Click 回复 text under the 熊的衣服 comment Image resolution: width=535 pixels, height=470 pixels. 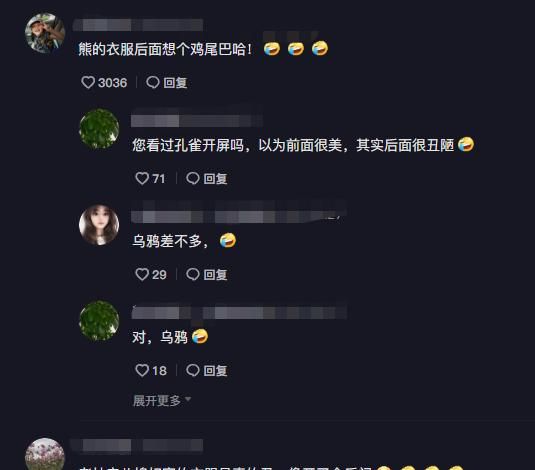coord(175,83)
